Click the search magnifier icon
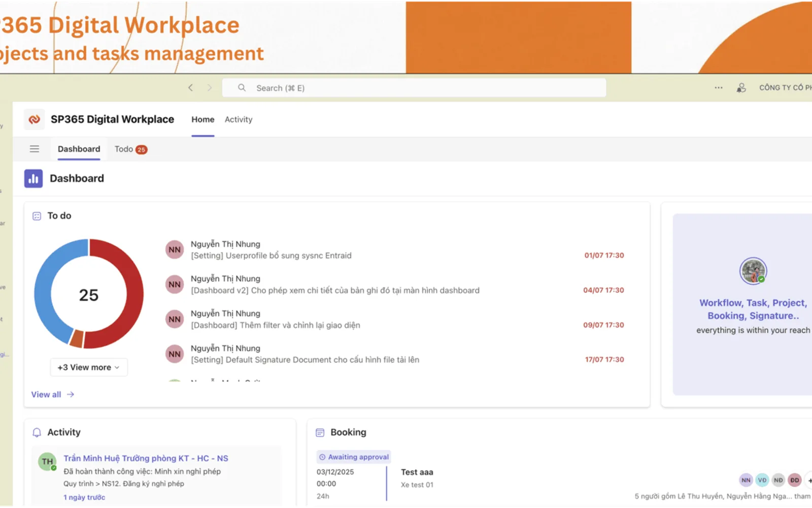The width and height of the screenshot is (812, 508). [x=242, y=88]
